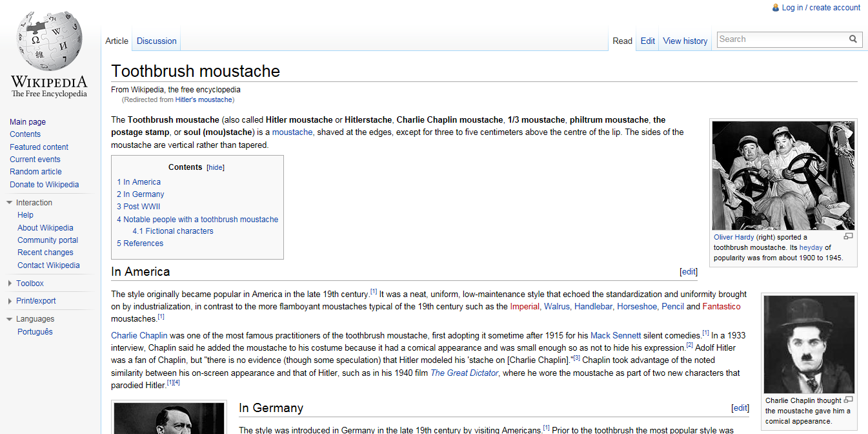Go to Main page in sidebar
The image size is (868, 434).
pyautogui.click(x=28, y=122)
